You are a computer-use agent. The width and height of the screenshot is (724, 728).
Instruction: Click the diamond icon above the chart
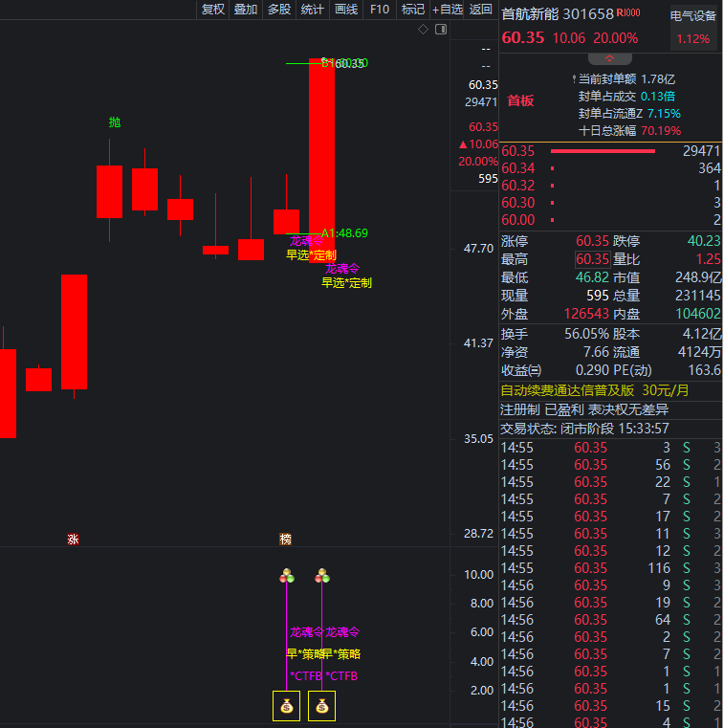(x=424, y=30)
